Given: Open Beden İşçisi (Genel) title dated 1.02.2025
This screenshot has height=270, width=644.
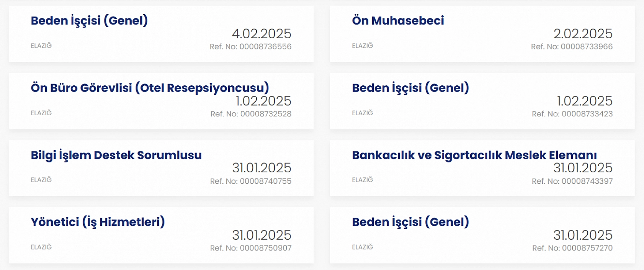Looking at the screenshot, I should click(x=410, y=88).
